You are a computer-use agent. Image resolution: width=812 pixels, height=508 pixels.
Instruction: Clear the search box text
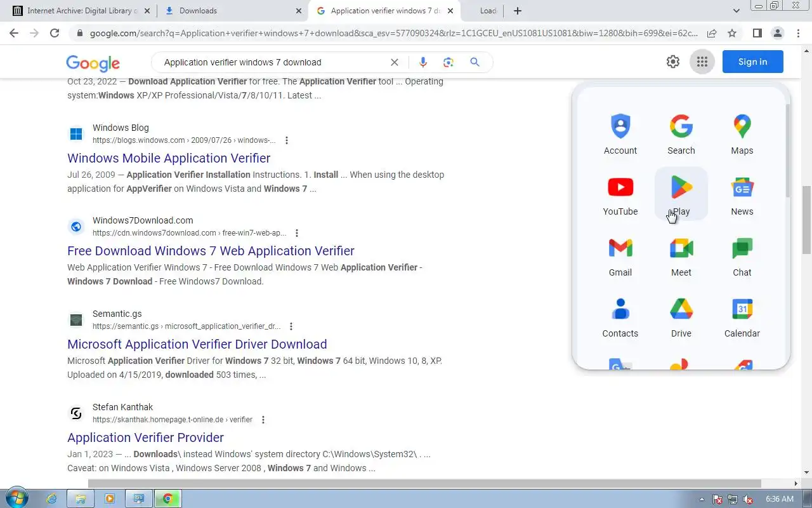coord(394,62)
